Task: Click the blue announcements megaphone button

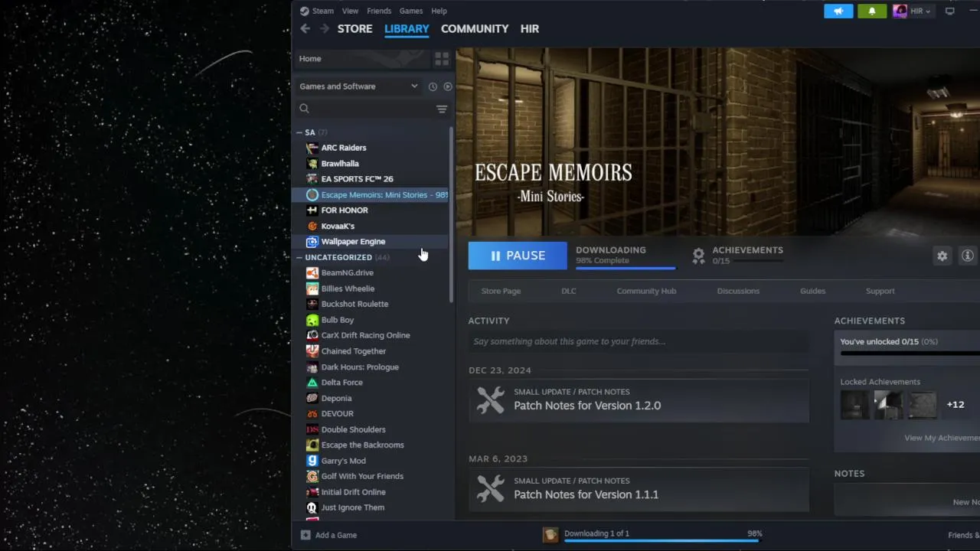Action: [x=838, y=11]
